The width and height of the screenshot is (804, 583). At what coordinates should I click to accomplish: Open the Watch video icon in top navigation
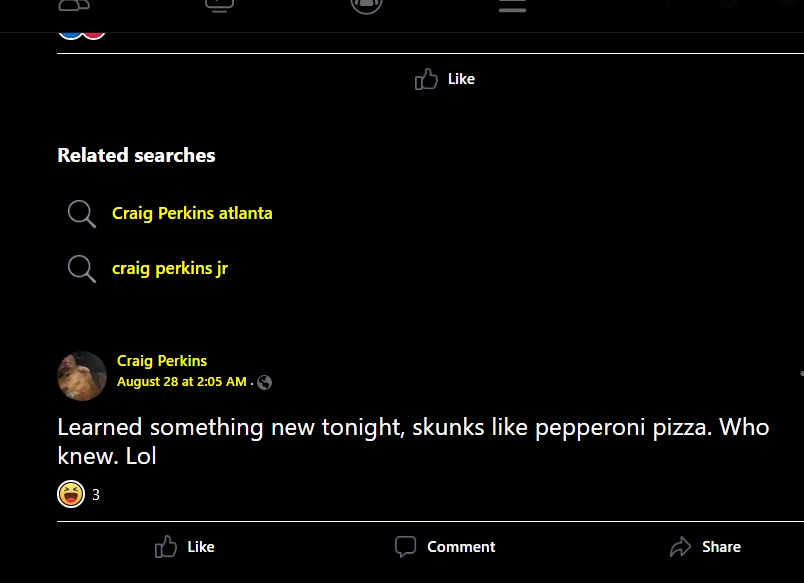(219, 4)
